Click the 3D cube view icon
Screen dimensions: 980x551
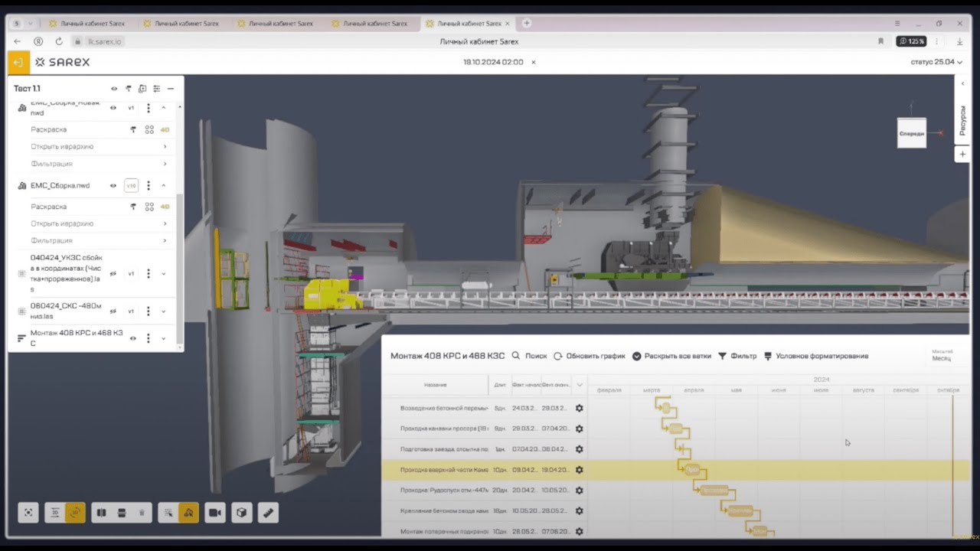click(x=242, y=513)
